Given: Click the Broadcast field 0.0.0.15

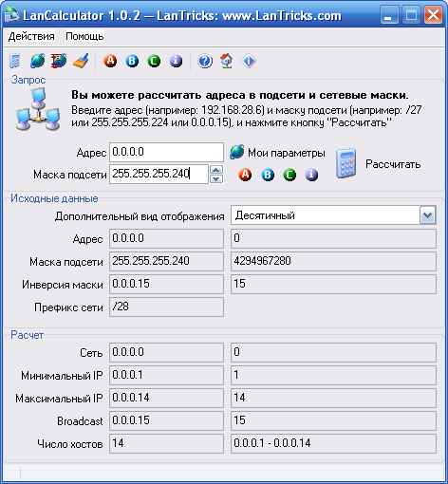Looking at the screenshot, I should tap(166, 420).
